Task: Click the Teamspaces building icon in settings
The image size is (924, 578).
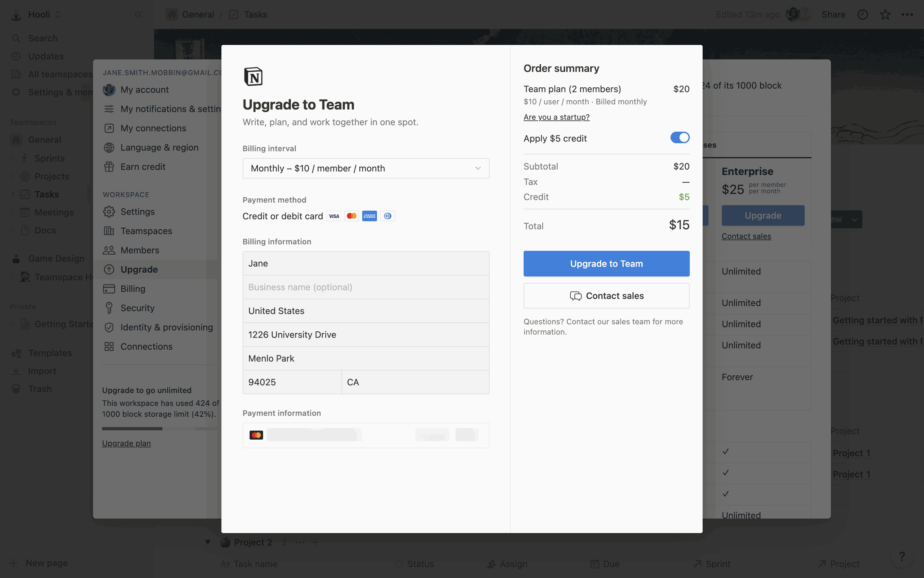Action: click(109, 231)
